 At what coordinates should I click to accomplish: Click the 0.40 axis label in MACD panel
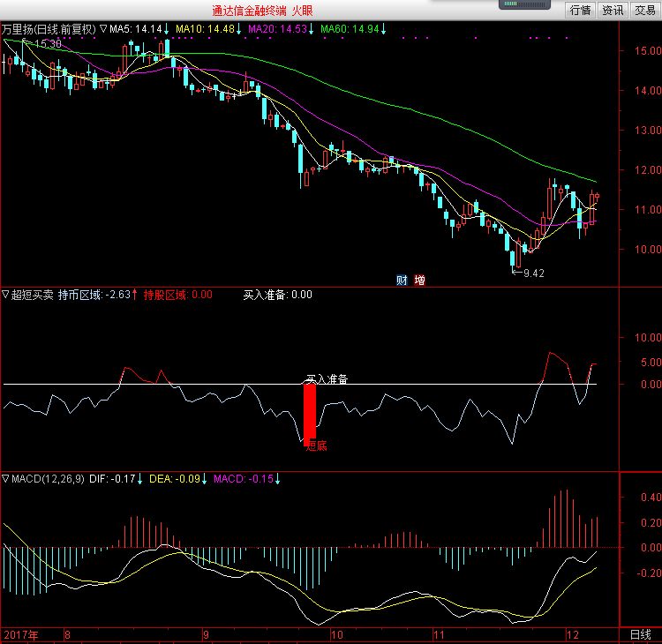(x=651, y=498)
